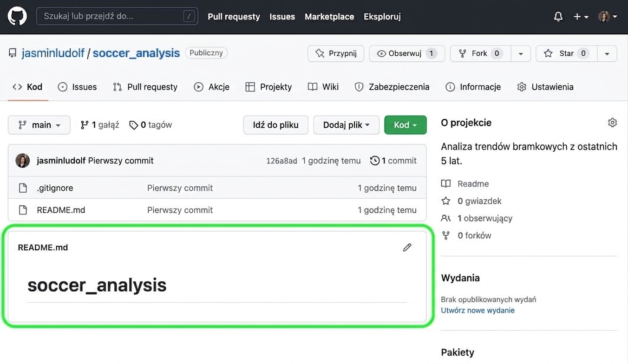
Task: Click the README.md file icon in list
Action: [23, 210]
